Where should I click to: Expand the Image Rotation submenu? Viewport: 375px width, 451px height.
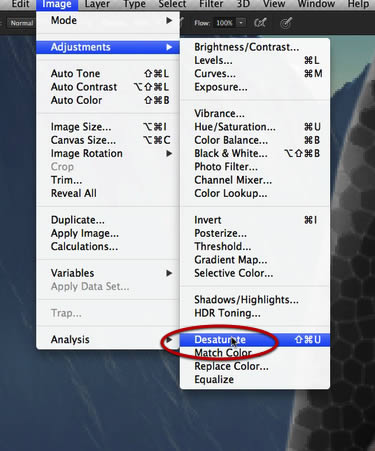point(108,153)
